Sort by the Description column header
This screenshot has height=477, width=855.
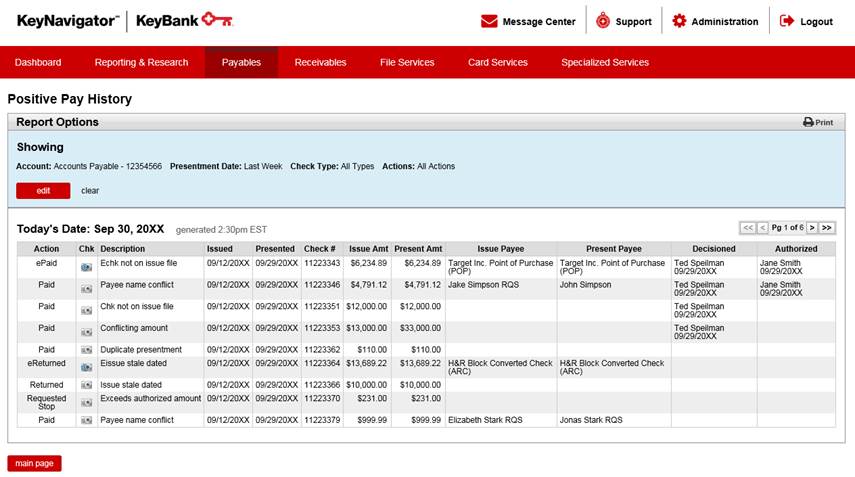tap(123, 249)
